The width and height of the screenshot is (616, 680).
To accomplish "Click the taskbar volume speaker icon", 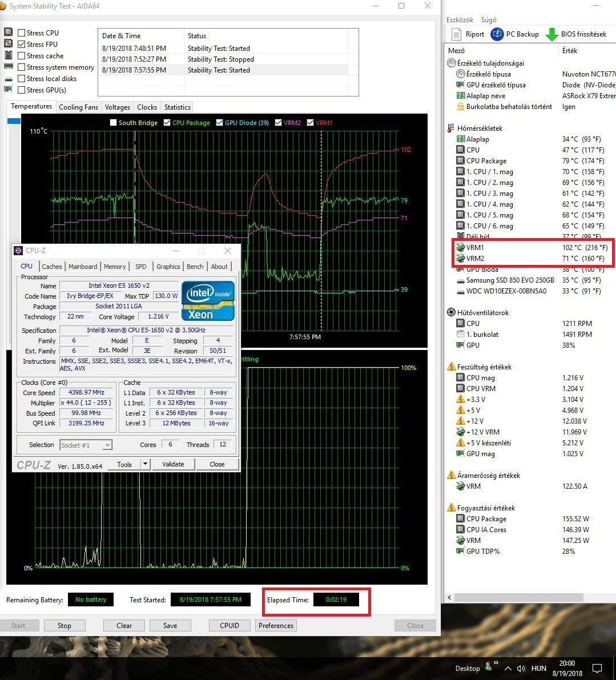I will point(521,668).
